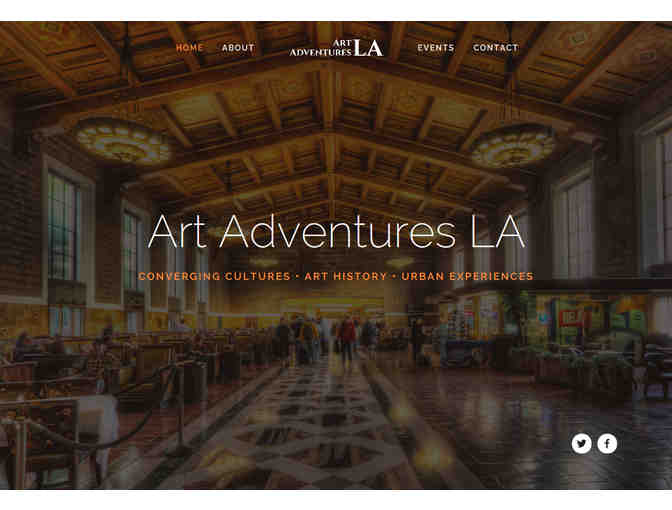The width and height of the screenshot is (672, 510).
Task: Select the CONVERGING CULTURES tagline text
Action: click(214, 276)
